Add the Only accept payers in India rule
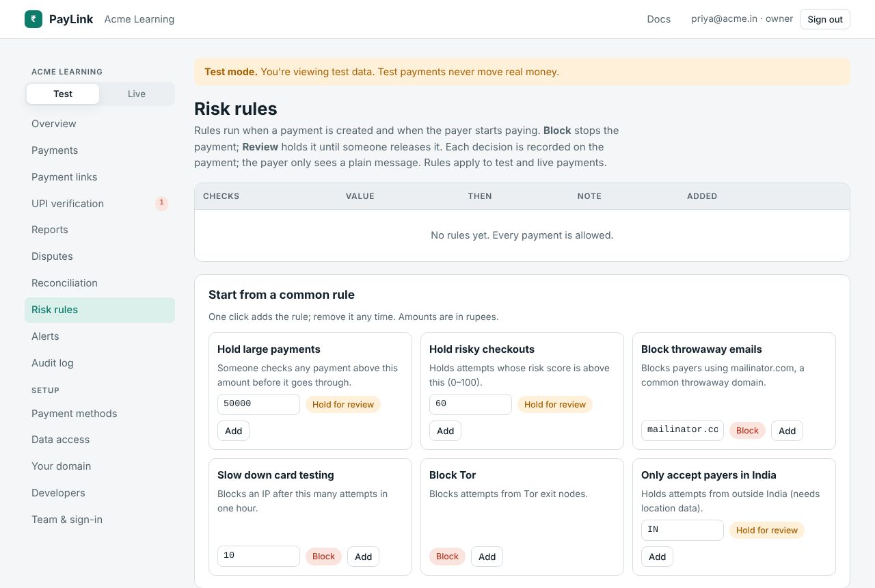 (x=657, y=557)
